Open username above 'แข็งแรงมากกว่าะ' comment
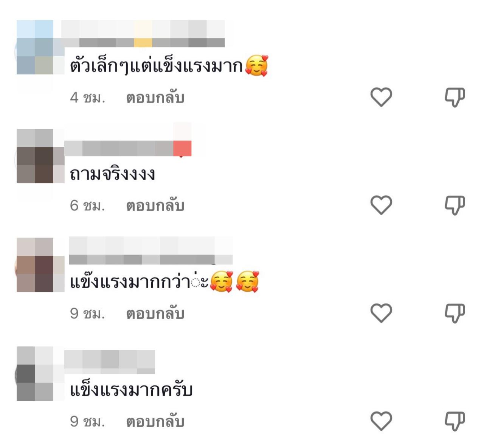Screen dimensions: 484x448 coord(151,251)
